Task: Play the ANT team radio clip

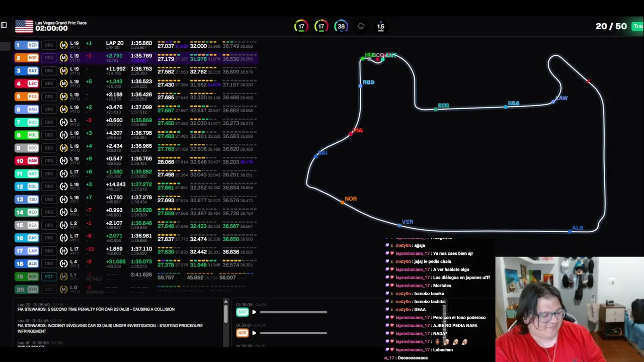Action: [254, 312]
